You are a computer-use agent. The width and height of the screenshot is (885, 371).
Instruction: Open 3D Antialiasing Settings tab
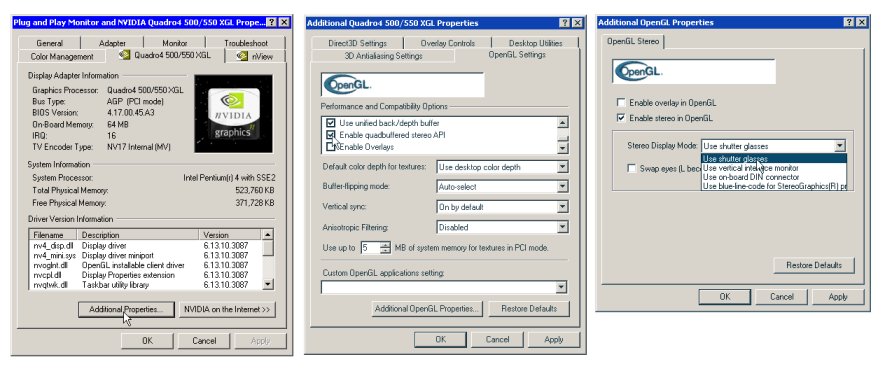click(383, 56)
